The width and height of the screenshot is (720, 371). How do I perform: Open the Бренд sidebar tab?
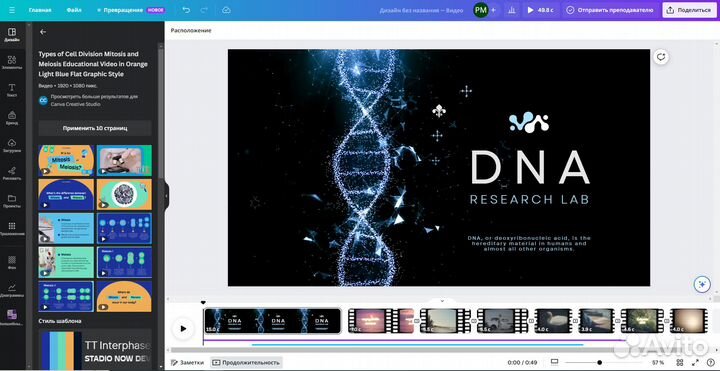click(12, 118)
